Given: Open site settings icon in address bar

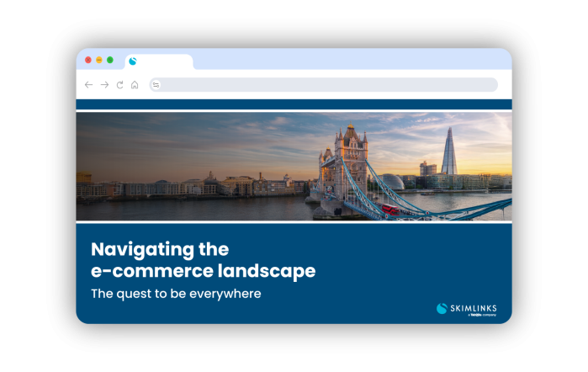Looking at the screenshot, I should 156,85.
